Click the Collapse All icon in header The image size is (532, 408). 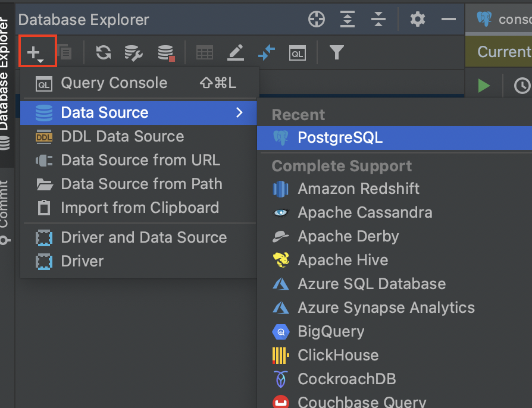(378, 19)
